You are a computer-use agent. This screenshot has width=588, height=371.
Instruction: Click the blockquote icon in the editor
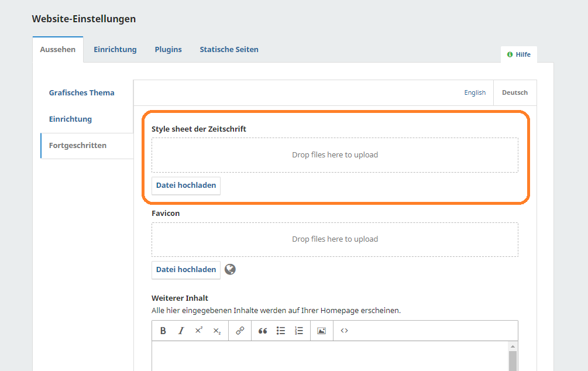tap(263, 331)
